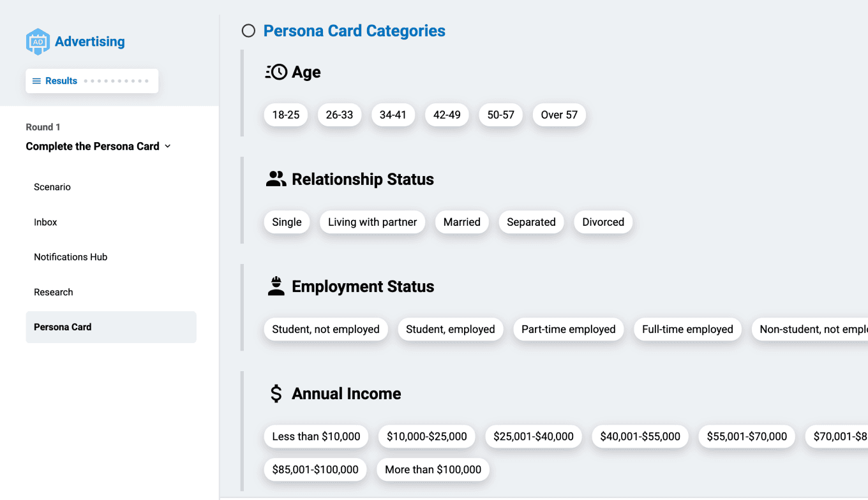
Task: Click the Advertising AD logo icon
Action: (38, 41)
